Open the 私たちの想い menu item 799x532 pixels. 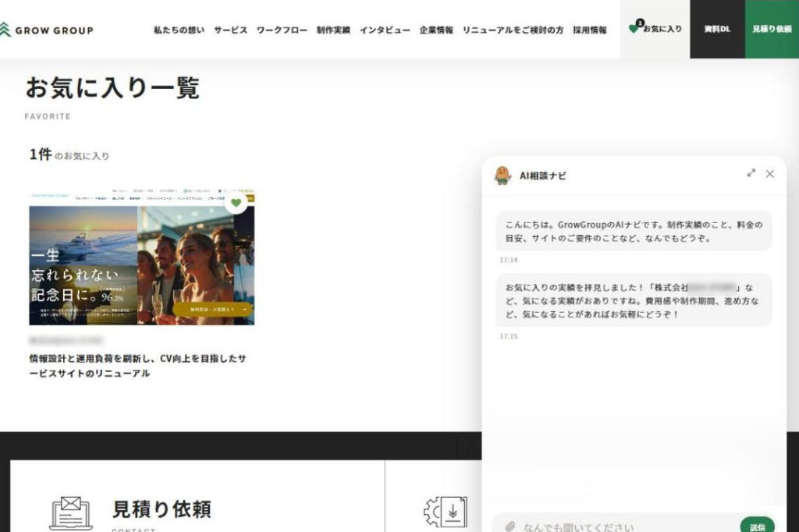179,30
